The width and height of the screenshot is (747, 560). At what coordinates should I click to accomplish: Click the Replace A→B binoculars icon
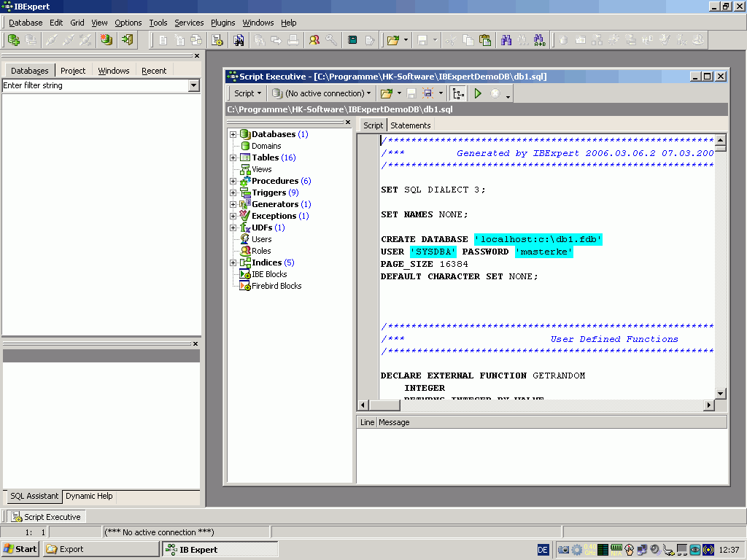point(539,41)
